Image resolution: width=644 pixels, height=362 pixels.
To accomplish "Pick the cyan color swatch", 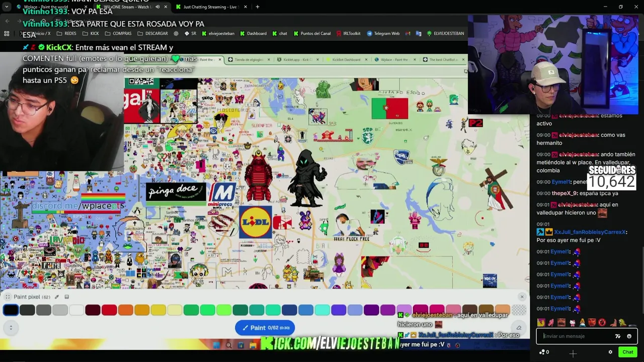I will tap(322, 310).
